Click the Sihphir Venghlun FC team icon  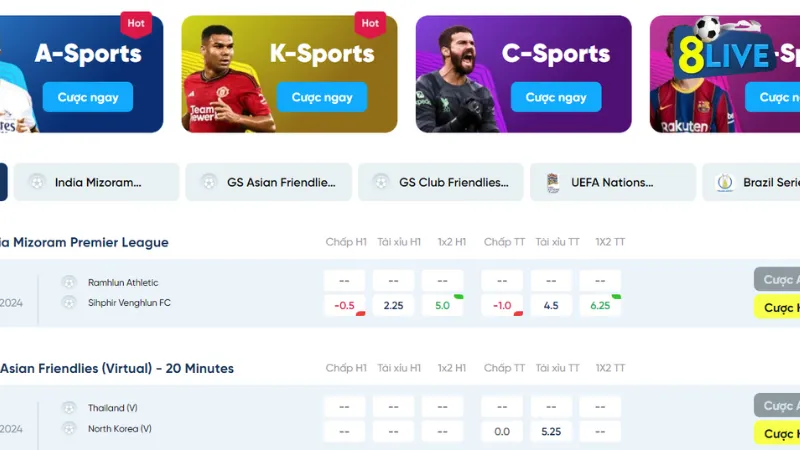click(x=69, y=302)
